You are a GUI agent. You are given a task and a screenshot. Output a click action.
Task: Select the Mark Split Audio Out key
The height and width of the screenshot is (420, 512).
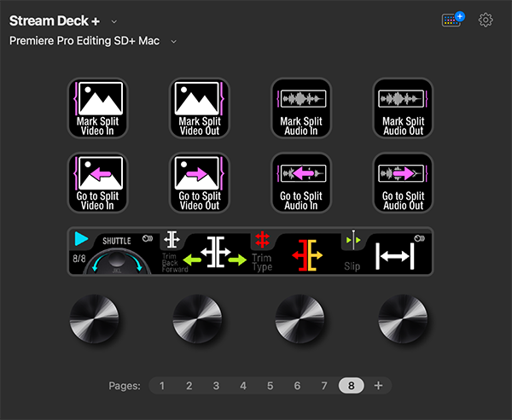pos(404,108)
